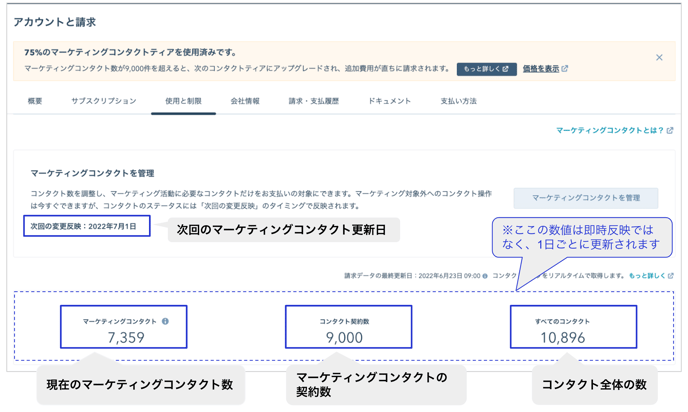Image resolution: width=688 pixels, height=412 pixels.
Task: Open the 支払い方法 tab
Action: pyautogui.click(x=459, y=101)
